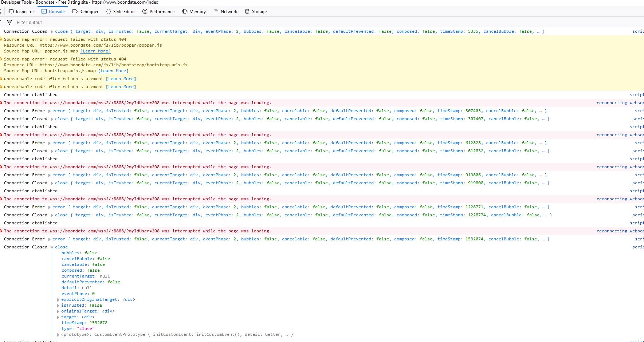Click warning icon beside popper.js source map error
Viewport: 644px width, 342px height.
[x=1, y=39]
